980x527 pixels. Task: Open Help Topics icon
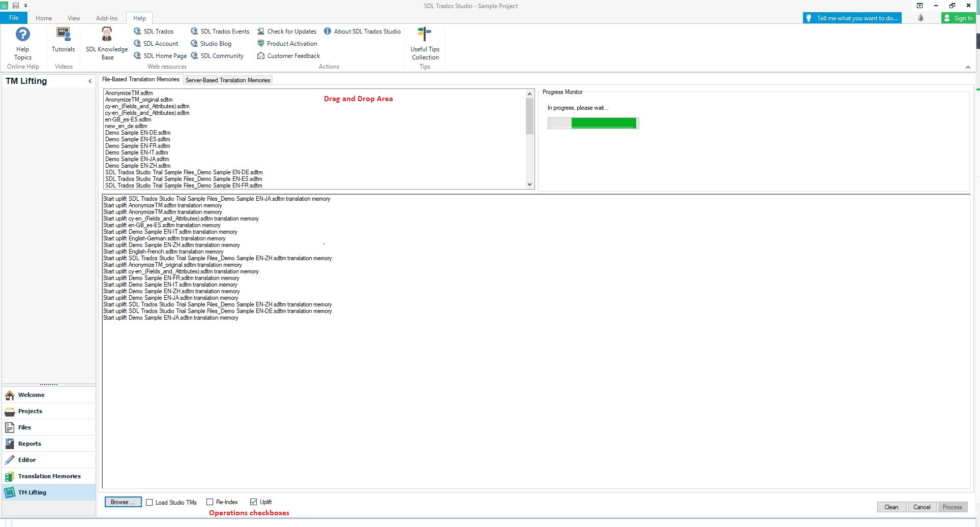22,44
